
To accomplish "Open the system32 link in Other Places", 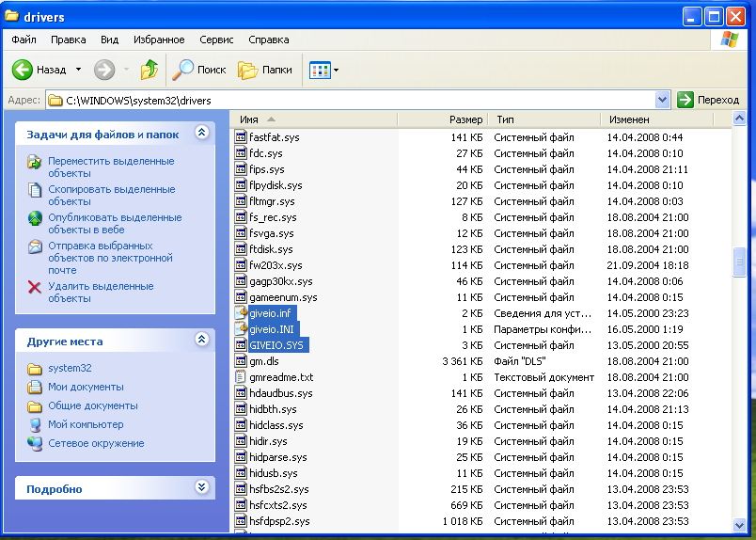I will pyautogui.click(x=68, y=368).
